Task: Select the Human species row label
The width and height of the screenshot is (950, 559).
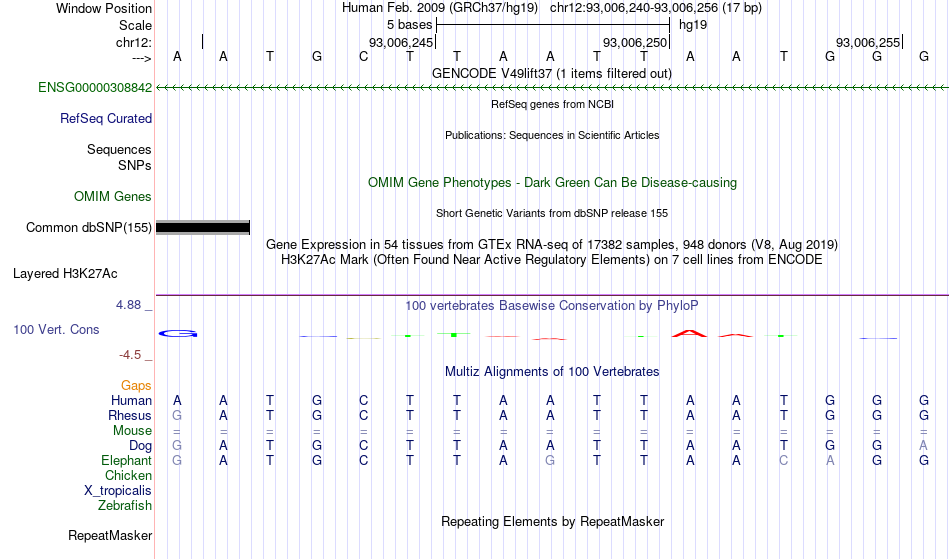Action: (131, 400)
